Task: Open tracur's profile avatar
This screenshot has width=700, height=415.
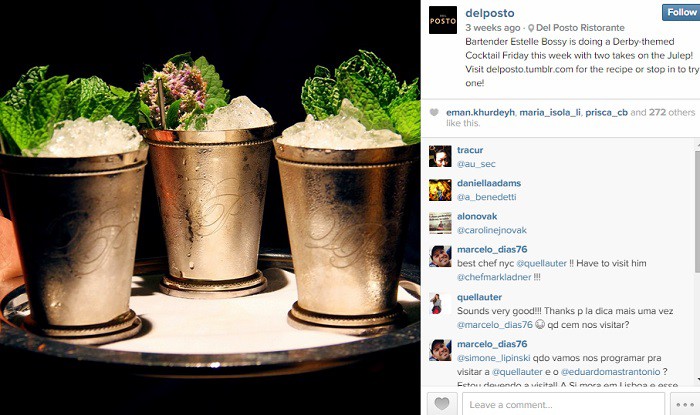Action: (440, 156)
